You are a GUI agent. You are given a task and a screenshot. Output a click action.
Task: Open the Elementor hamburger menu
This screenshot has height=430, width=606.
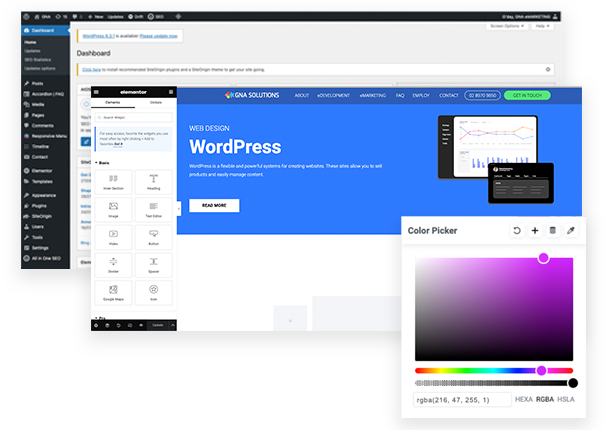click(97, 91)
